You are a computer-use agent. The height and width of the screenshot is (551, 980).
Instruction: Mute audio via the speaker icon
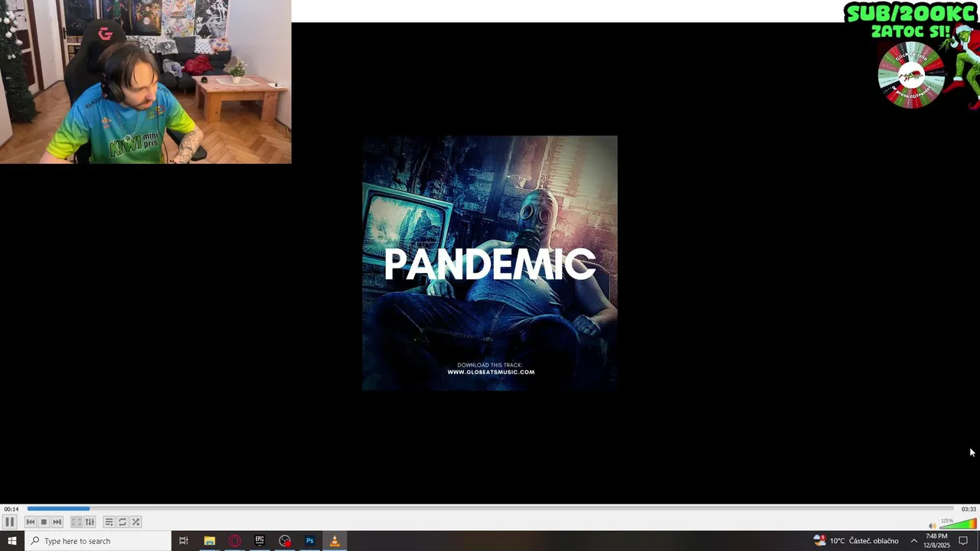coord(932,525)
